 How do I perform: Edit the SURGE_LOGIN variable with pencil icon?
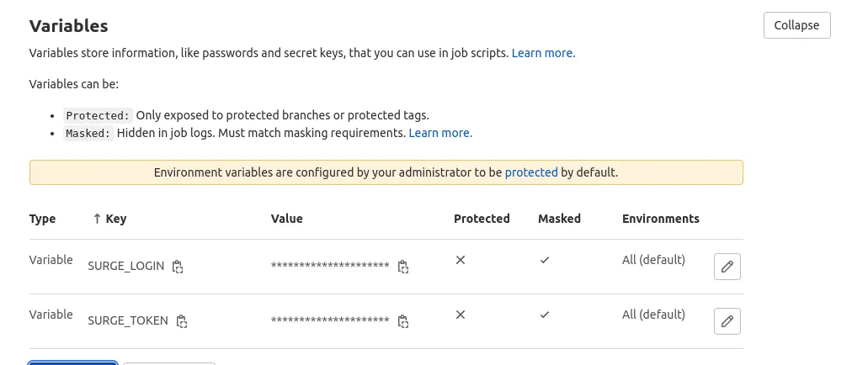[727, 267]
